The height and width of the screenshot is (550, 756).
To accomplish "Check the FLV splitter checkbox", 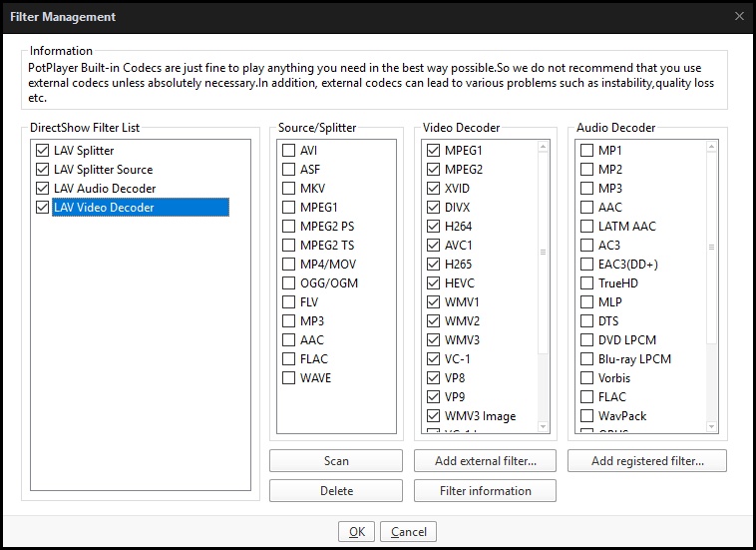I will tap(289, 302).
